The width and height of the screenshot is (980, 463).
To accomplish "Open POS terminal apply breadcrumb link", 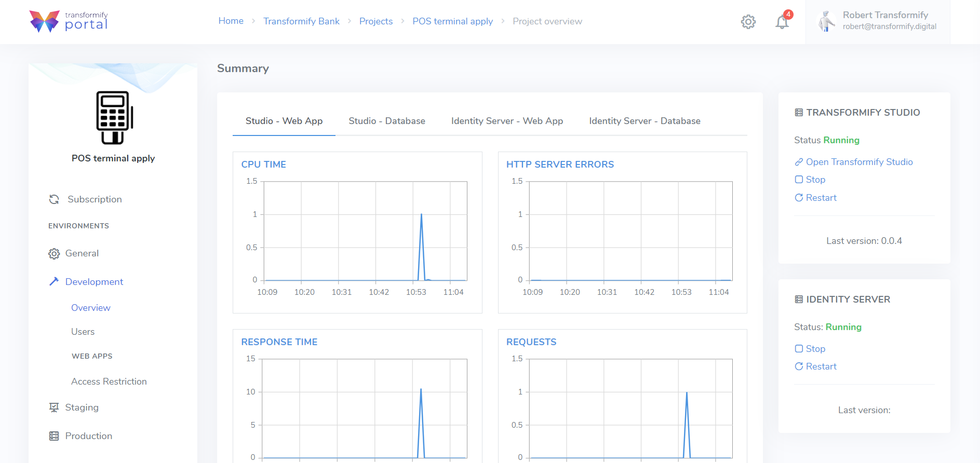I will pyautogui.click(x=453, y=21).
